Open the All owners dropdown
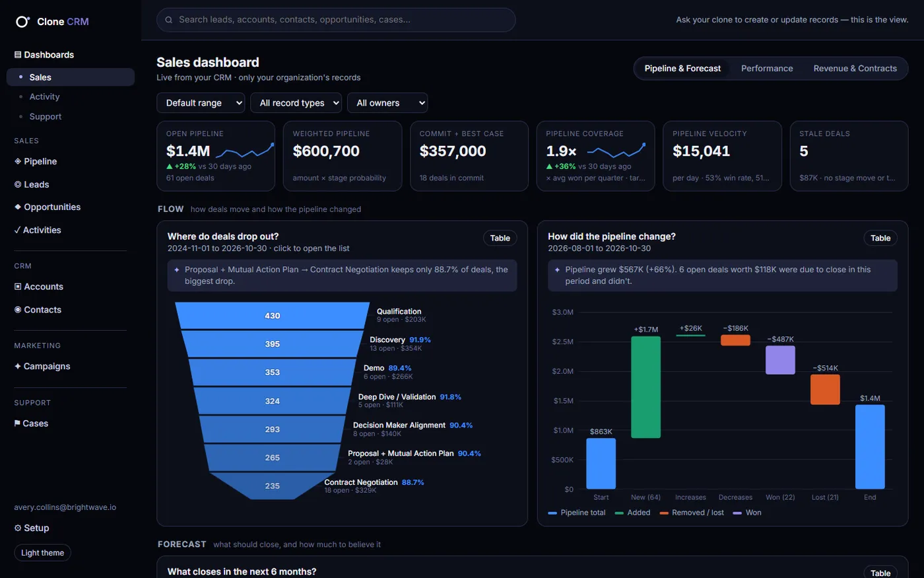924x578 pixels. (x=387, y=103)
